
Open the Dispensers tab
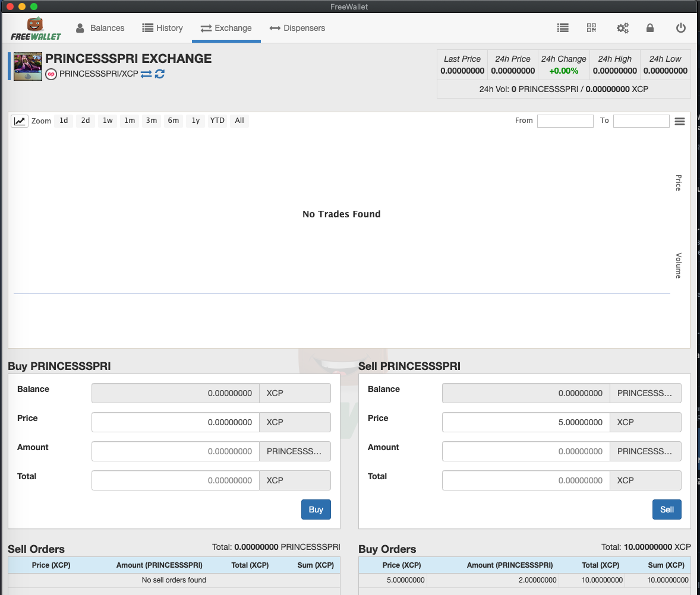(x=297, y=28)
